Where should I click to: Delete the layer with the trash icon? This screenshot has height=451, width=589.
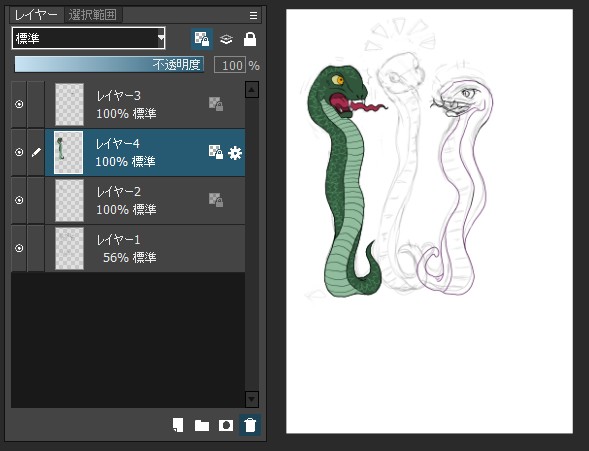point(250,425)
